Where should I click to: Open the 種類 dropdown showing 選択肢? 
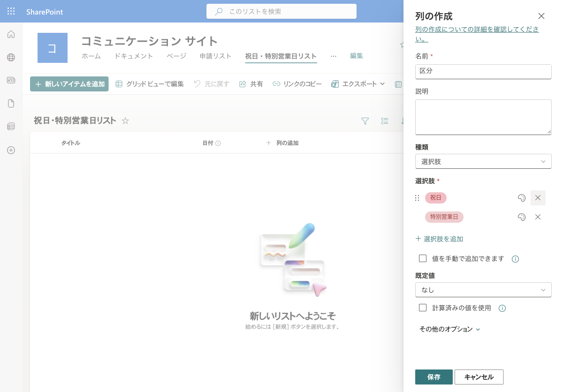(483, 161)
